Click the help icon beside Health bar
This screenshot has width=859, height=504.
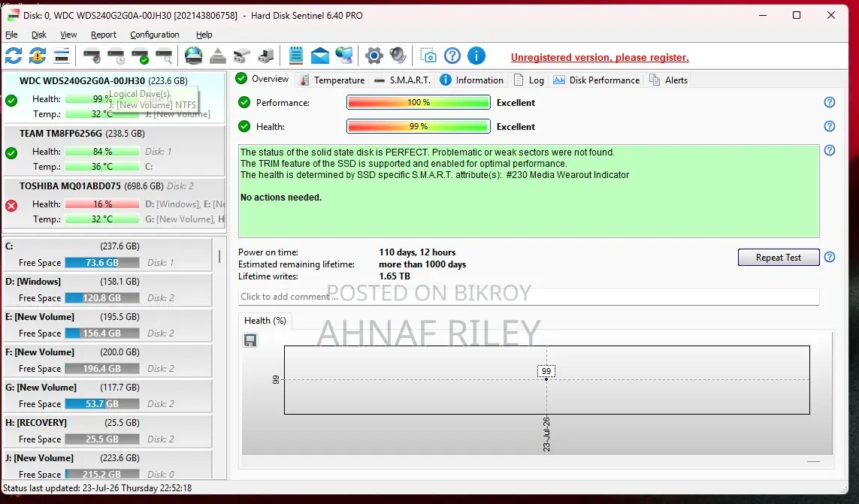[830, 126]
